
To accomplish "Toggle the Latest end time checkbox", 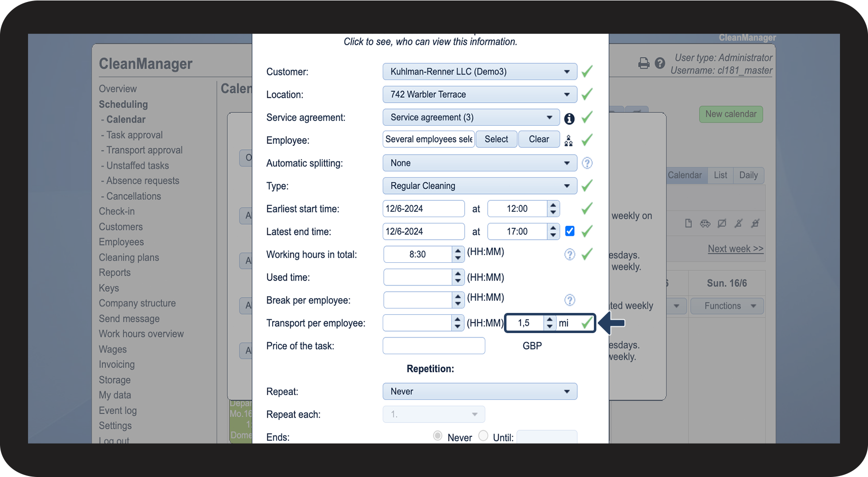I will [570, 231].
